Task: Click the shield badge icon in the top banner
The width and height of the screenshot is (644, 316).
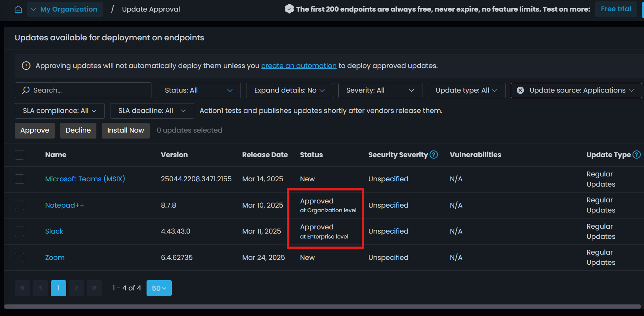Action: click(x=289, y=9)
